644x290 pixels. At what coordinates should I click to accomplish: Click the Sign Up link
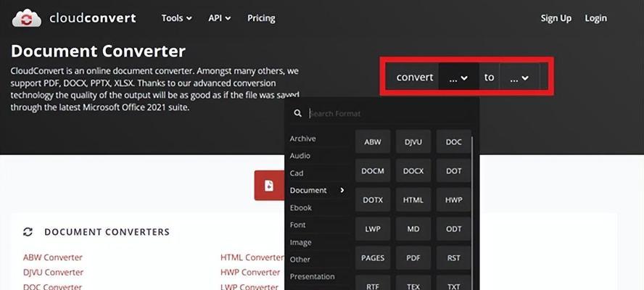(x=556, y=18)
